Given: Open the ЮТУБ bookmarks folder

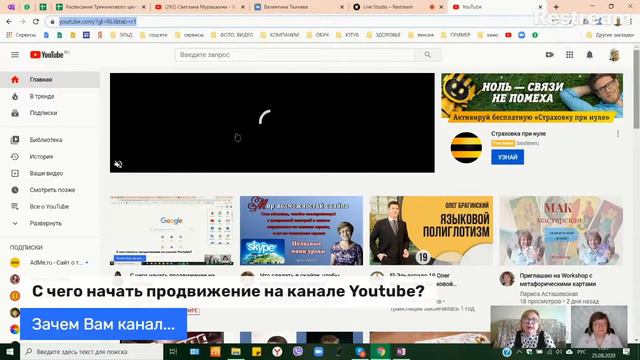Looking at the screenshot, I should pyautogui.click(x=348, y=35).
